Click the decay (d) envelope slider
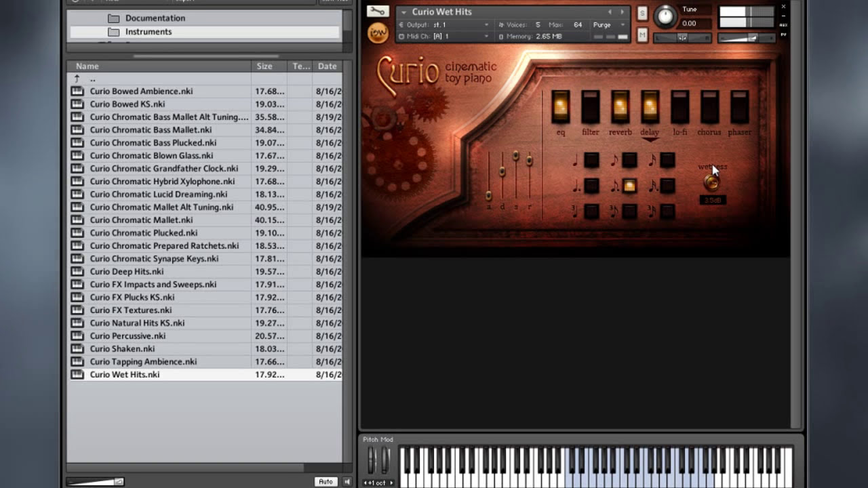The height and width of the screenshot is (488, 868). click(502, 171)
